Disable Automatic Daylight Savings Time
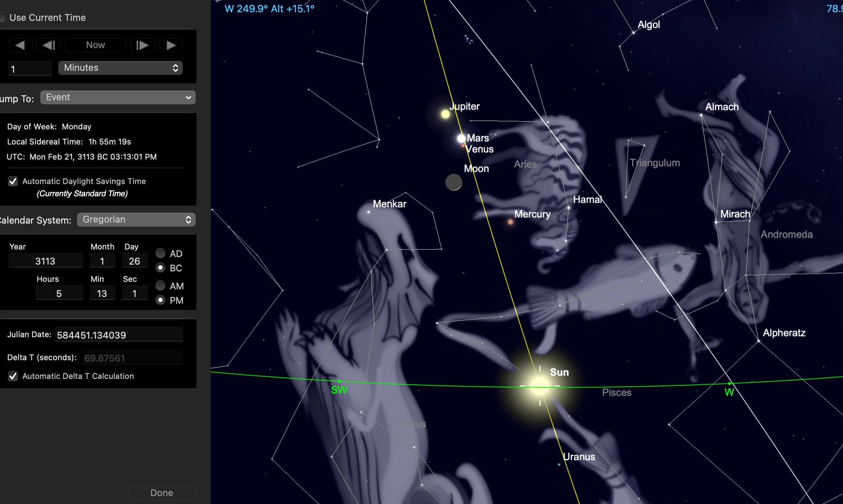Viewport: 843px width, 504px height. tap(13, 181)
